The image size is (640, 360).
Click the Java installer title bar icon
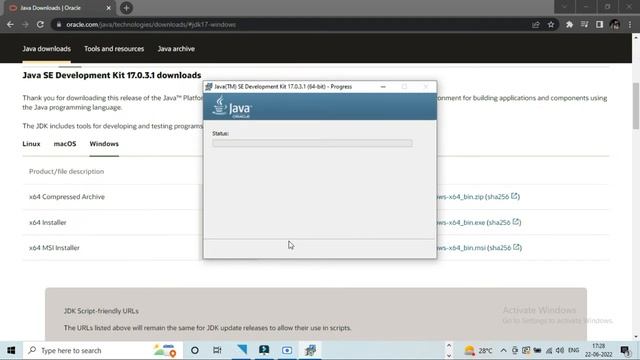click(x=209, y=87)
